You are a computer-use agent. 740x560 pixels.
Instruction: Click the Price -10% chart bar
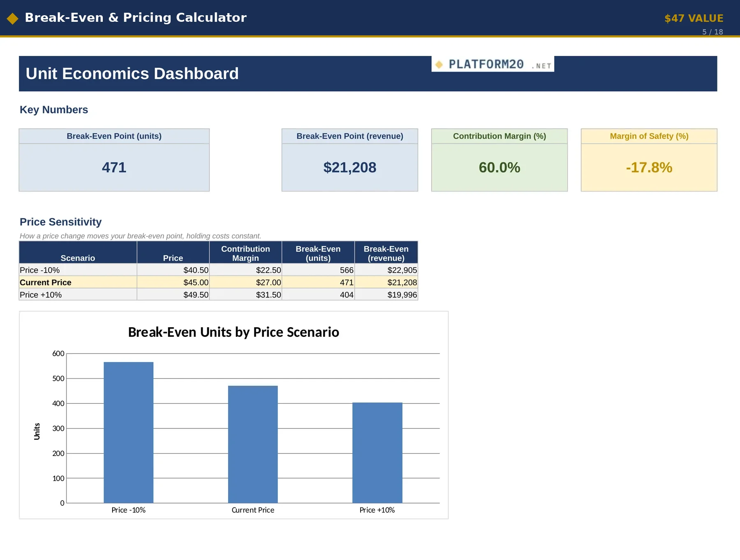129,433
